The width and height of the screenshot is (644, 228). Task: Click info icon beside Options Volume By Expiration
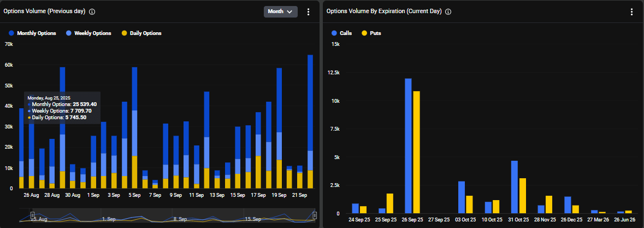[x=448, y=11]
